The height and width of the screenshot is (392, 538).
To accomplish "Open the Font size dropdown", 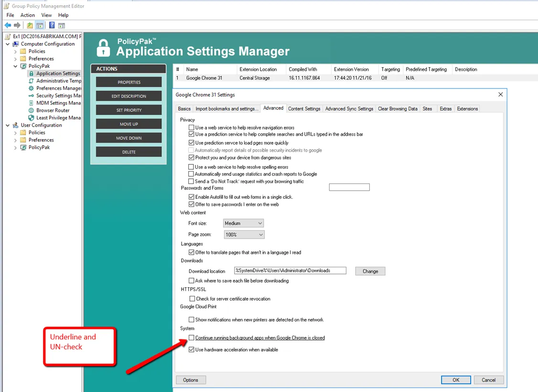I will click(244, 223).
